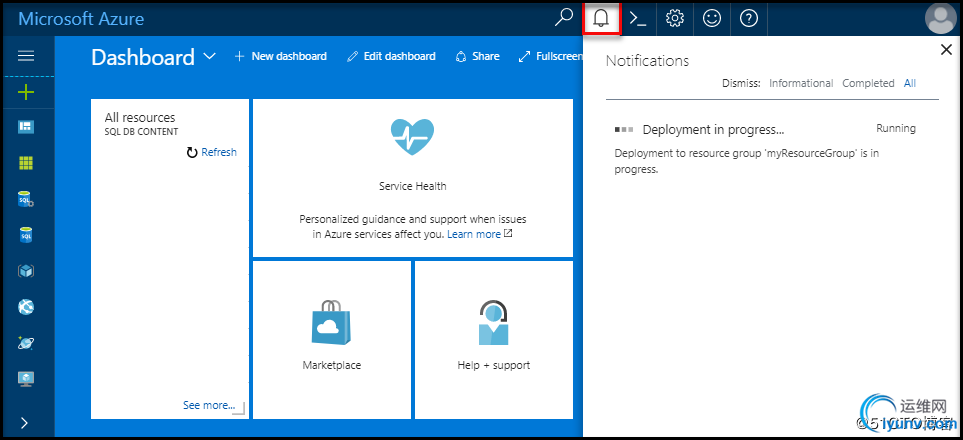Open Deployment in progress notification
Image resolution: width=963 pixels, height=440 pixels.
[x=713, y=130]
